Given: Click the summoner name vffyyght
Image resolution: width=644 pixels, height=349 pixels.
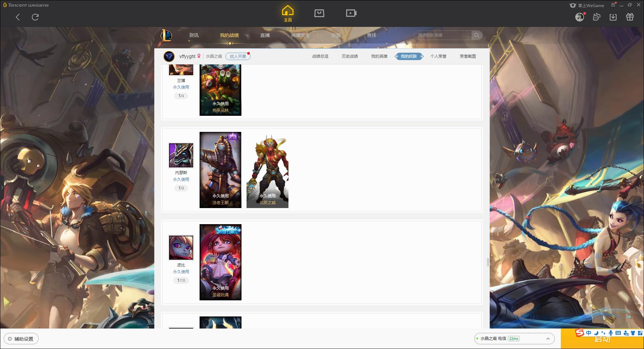Looking at the screenshot, I should (187, 56).
